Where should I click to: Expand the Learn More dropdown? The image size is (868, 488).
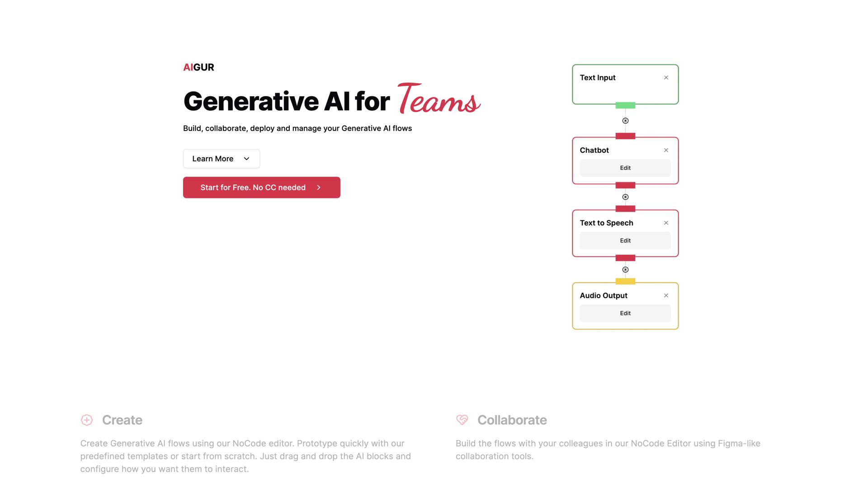[222, 159]
